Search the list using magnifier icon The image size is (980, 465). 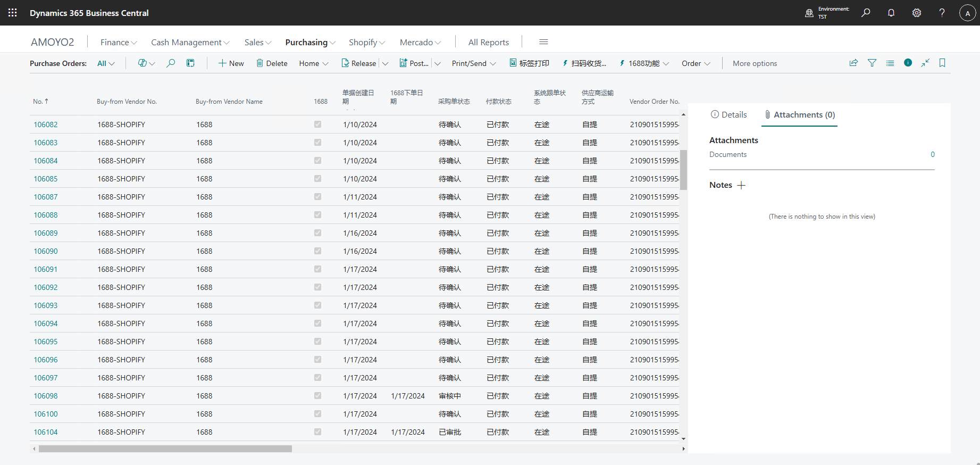coord(171,63)
